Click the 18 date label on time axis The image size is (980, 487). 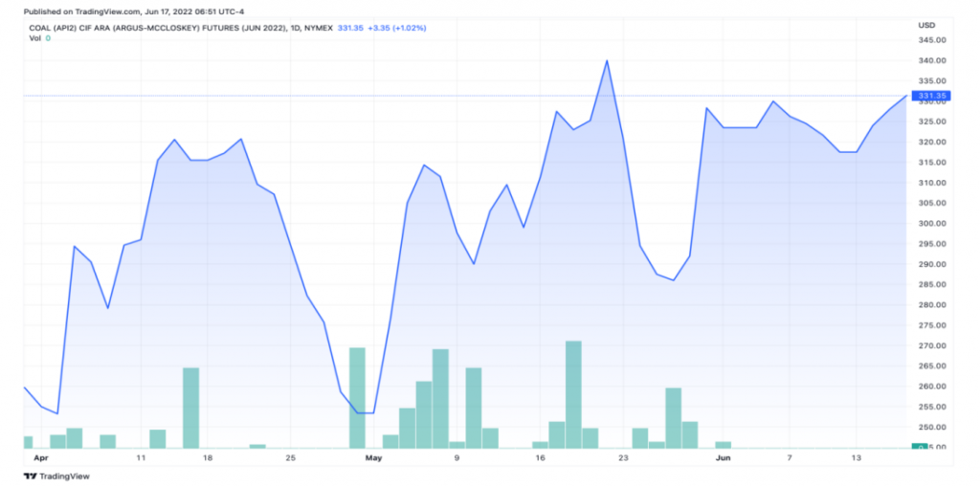(208, 458)
